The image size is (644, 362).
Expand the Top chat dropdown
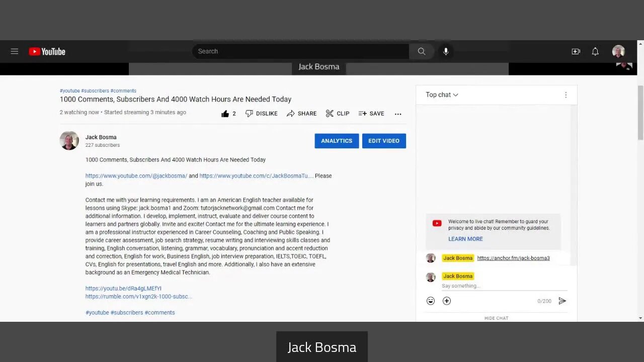coord(442,95)
